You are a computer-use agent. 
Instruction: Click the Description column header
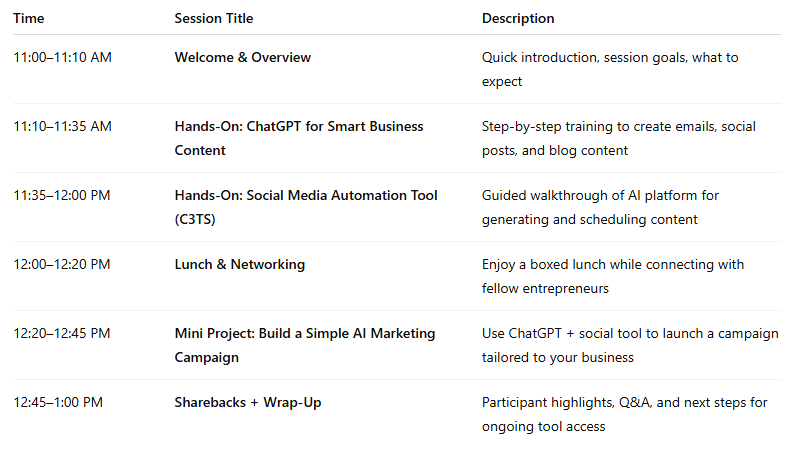point(517,18)
